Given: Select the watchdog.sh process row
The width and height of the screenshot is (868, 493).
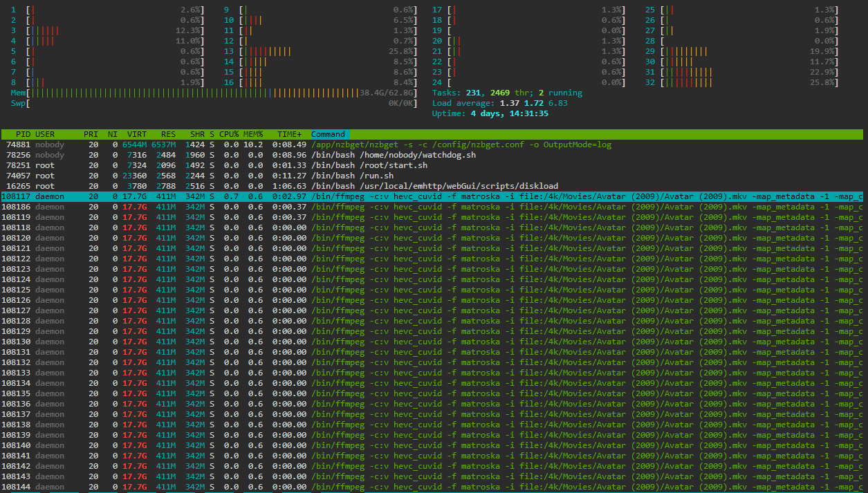Looking at the screenshot, I should (415, 155).
